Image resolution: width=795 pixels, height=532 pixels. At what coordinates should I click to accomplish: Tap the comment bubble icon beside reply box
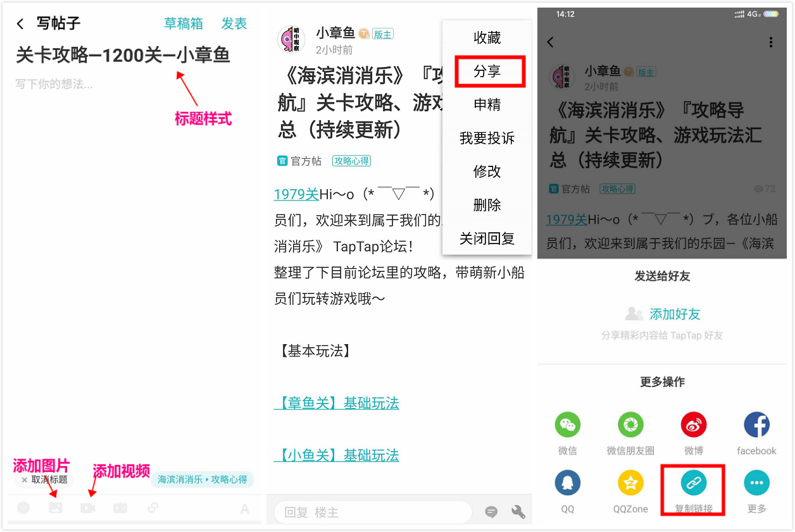point(491,512)
